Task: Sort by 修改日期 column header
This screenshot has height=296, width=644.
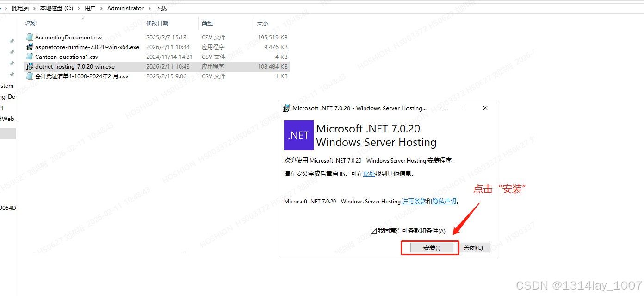Action: (157, 23)
